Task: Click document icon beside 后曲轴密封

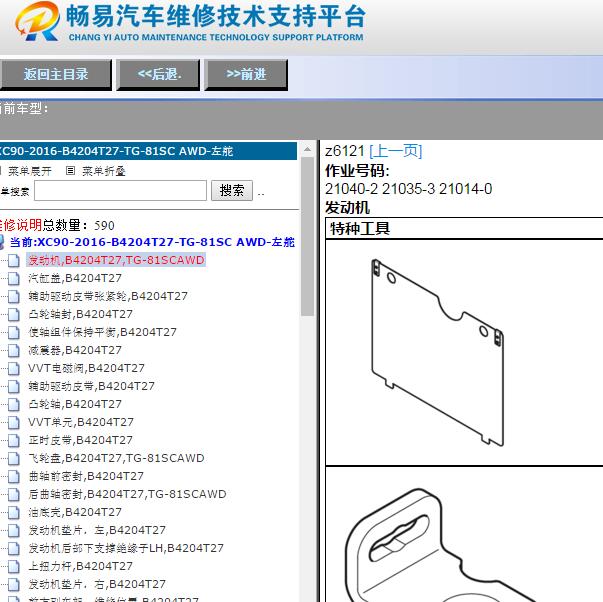Action: (x=14, y=494)
